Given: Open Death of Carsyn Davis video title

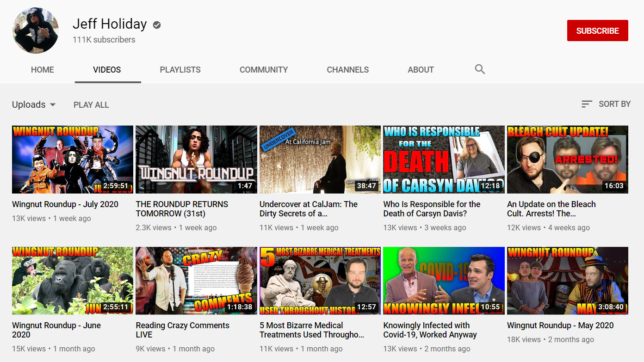Looking at the screenshot, I should tap(432, 209).
